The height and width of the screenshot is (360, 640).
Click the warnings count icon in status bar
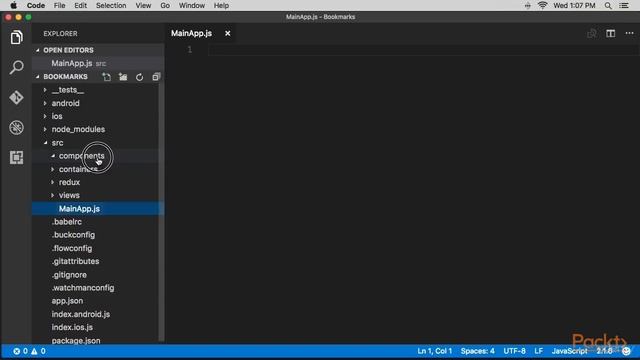[x=34, y=351]
